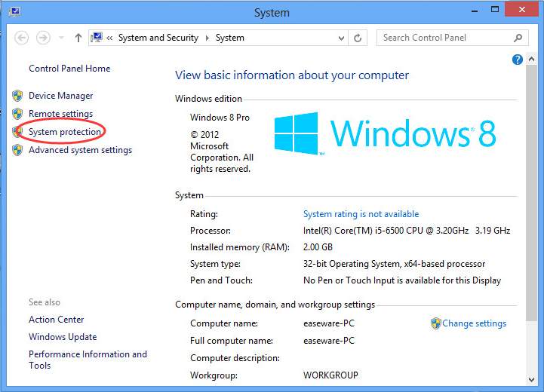Click 'No Pen or Touch Input' value
This screenshot has height=392, width=544.
click(x=349, y=280)
